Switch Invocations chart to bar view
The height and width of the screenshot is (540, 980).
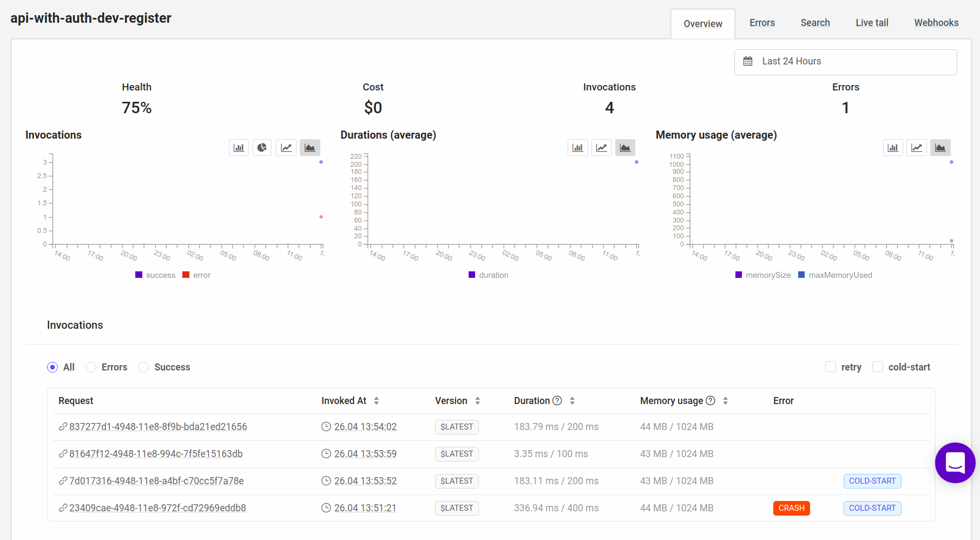[239, 147]
